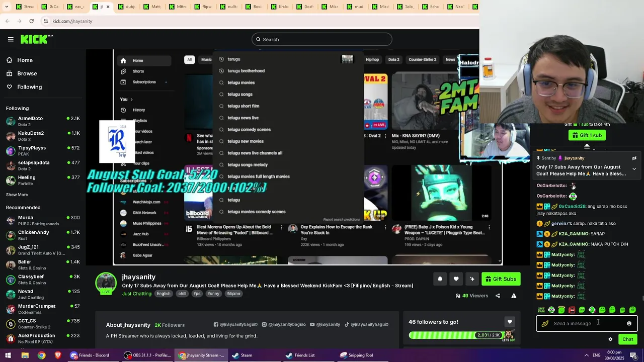Select the fps stream tag
The width and height of the screenshot is (644, 362).
pos(197,294)
